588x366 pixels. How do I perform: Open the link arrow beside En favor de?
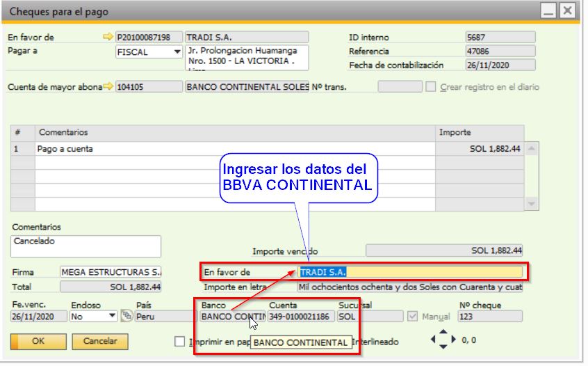[108, 37]
